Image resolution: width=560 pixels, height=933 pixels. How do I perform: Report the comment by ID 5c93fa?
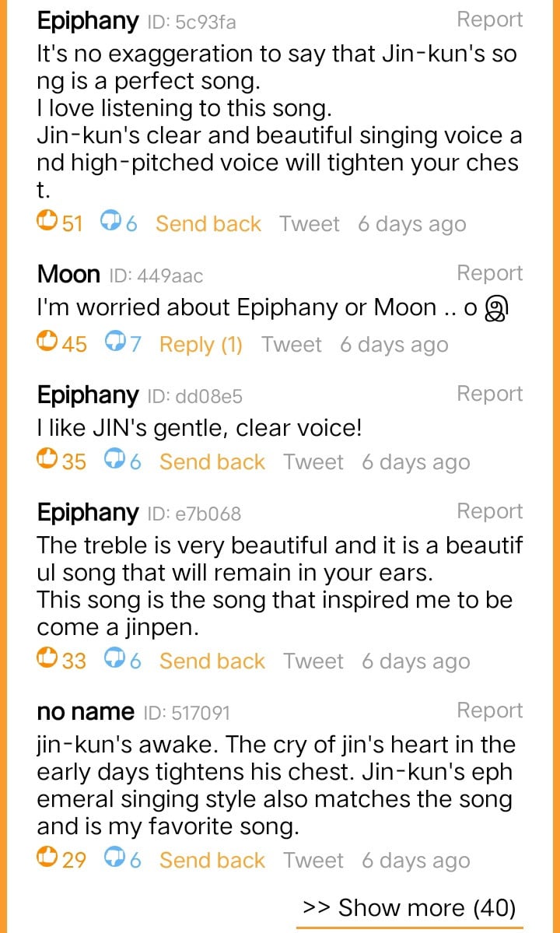tap(490, 19)
